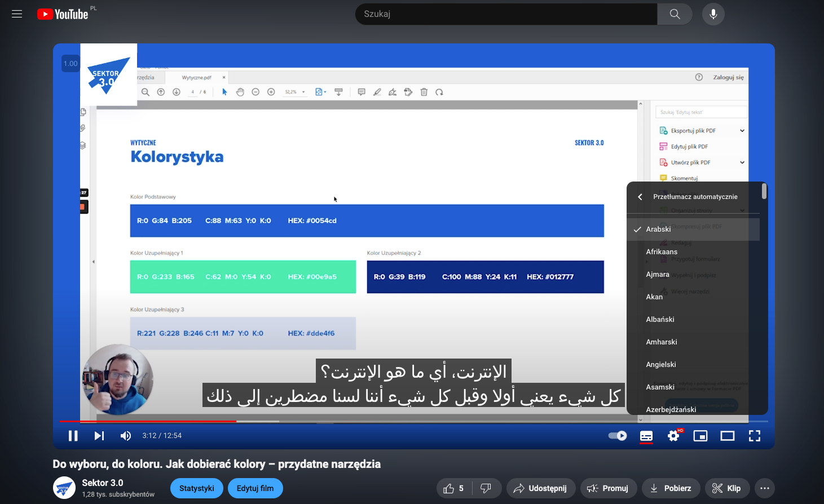Skip to the next video
Screen dimensions: 824x504
click(99, 436)
